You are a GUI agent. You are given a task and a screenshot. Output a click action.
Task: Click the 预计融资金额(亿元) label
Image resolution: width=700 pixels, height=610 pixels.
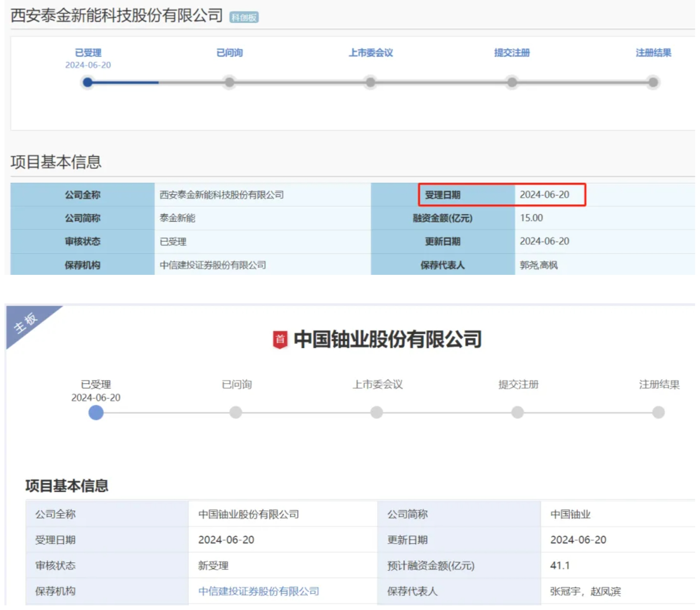point(431,566)
